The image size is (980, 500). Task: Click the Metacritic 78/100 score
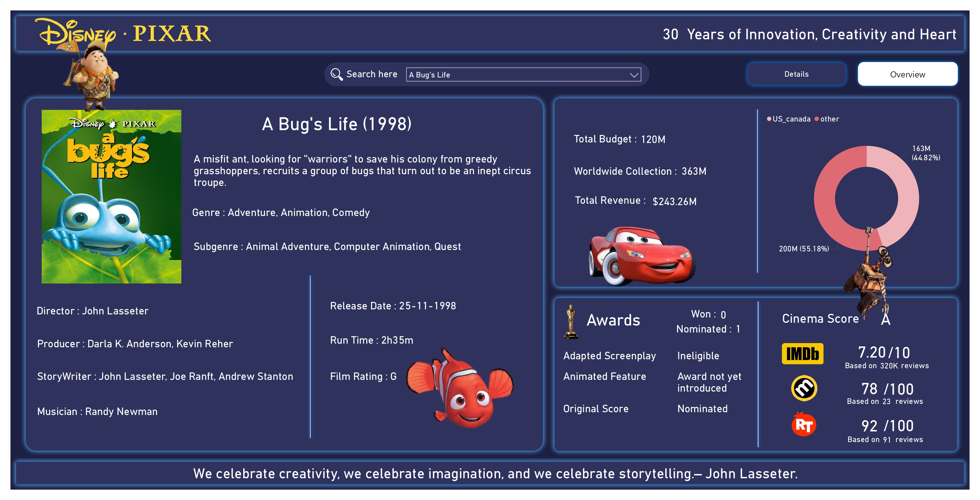pos(887,389)
